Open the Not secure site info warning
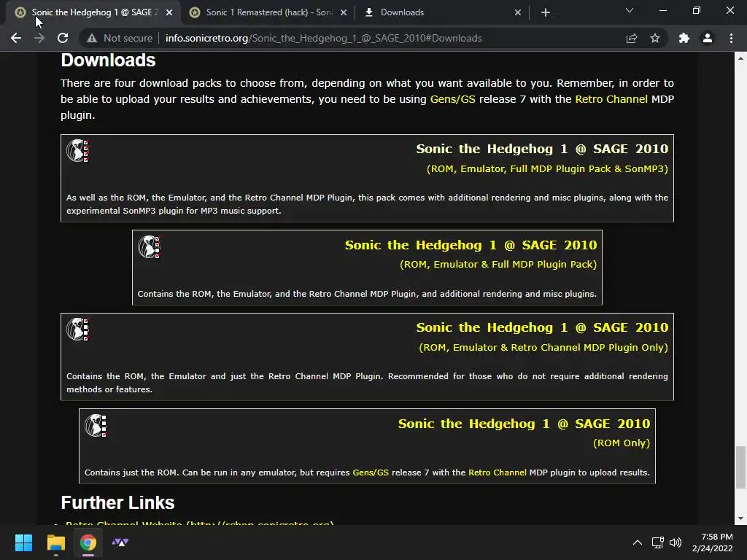Screen dimensions: 747x560 click(120, 38)
